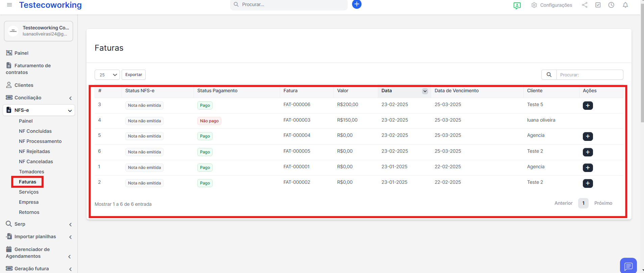
Task: Click the blue plus quick-create icon
Action: 356,4
